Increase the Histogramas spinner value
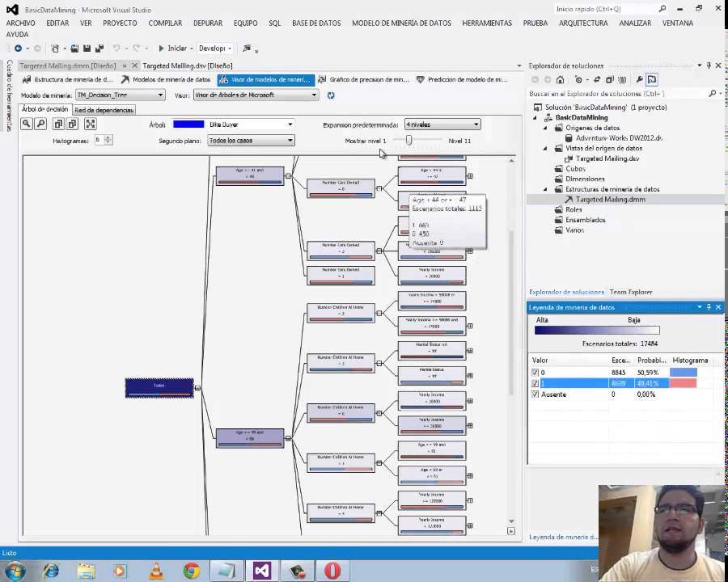Viewport: 728px width, 582px height. click(x=108, y=137)
